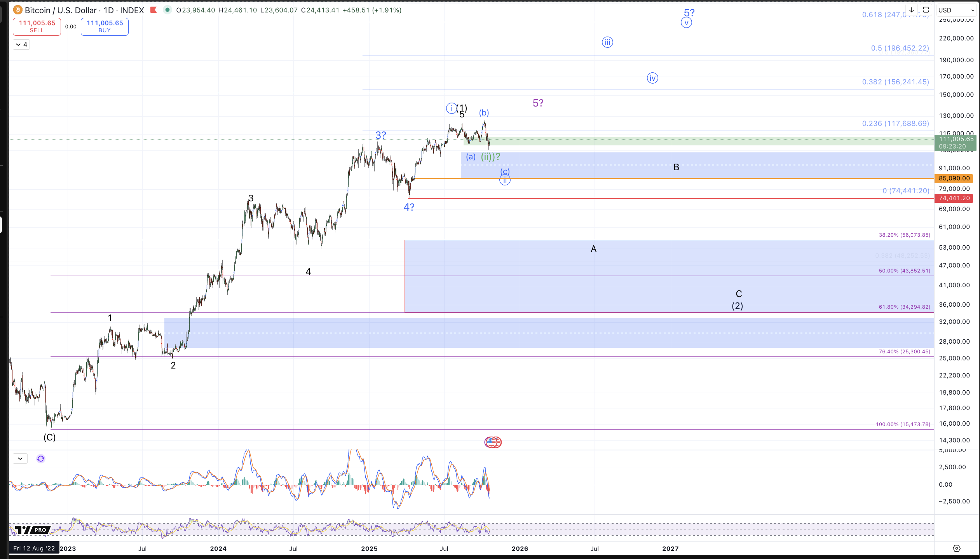The height and width of the screenshot is (559, 980).
Task: Click the green market status dot
Action: pyautogui.click(x=167, y=10)
